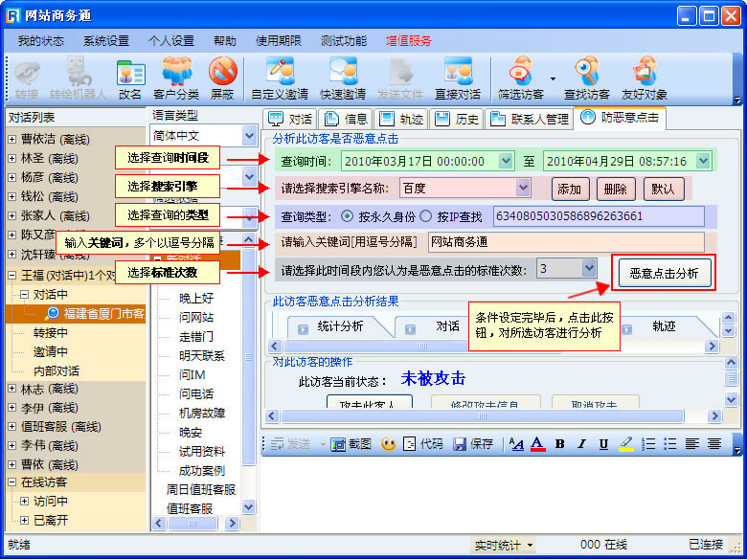
Task: Expand 访问中 tree node
Action: pos(25,502)
